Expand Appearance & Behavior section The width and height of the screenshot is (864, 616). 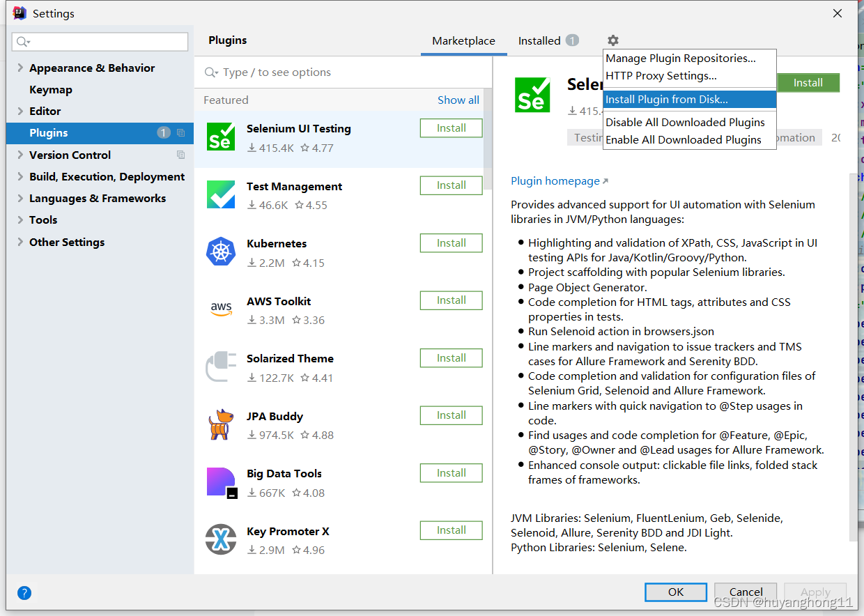click(x=20, y=68)
